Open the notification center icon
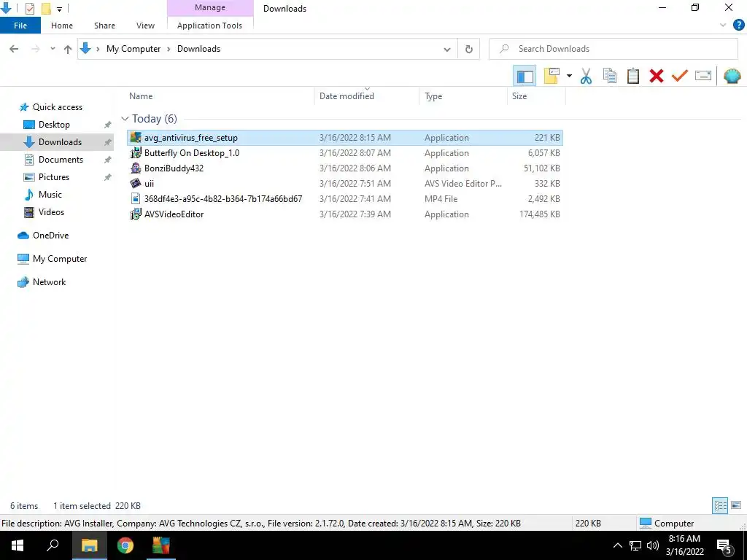Screen dimensions: 747x560 coord(724,546)
